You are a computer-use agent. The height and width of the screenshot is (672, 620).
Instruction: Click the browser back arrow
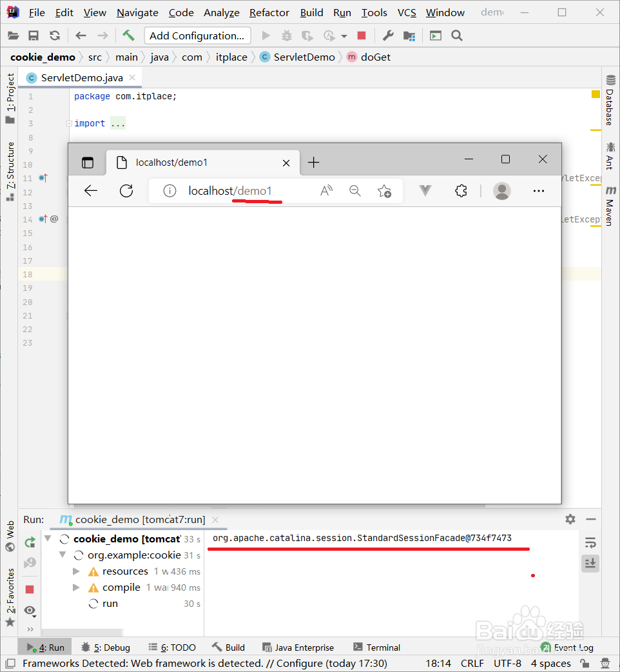[x=91, y=191]
